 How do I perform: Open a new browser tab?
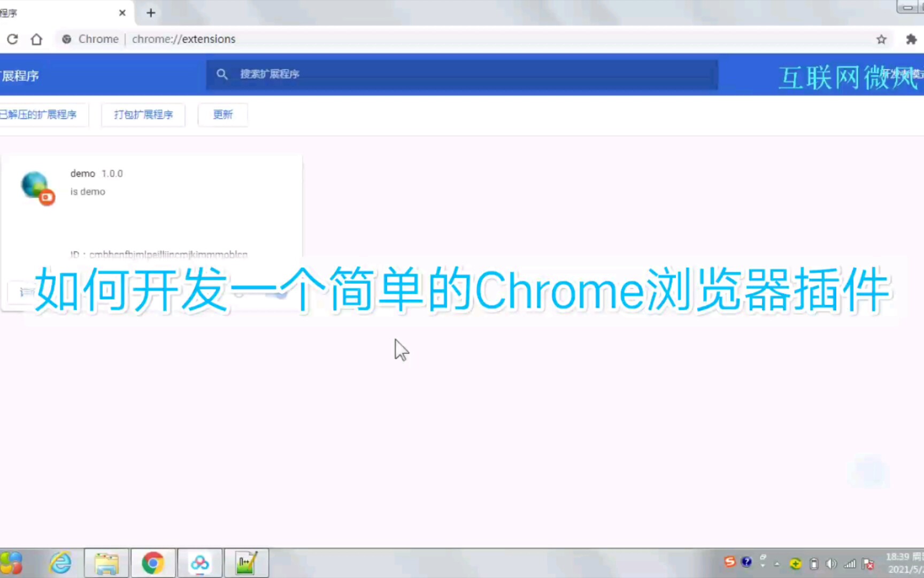(x=151, y=13)
